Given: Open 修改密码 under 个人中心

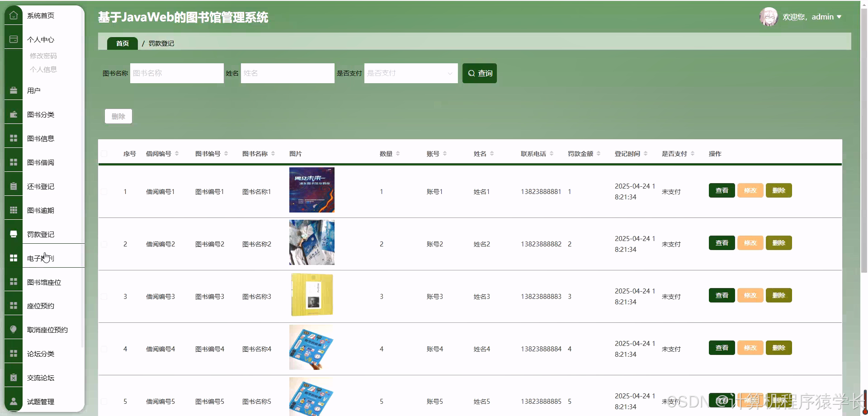Looking at the screenshot, I should tap(43, 56).
